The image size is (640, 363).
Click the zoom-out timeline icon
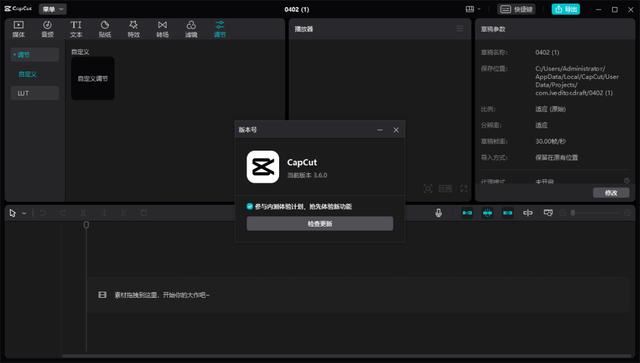click(563, 213)
